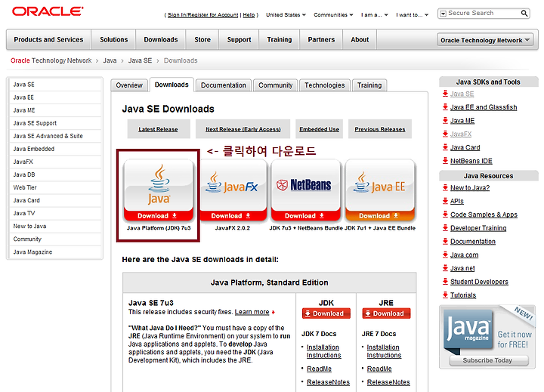Open the Products and Services menu
Screen dimensions: 544x392
pos(48,39)
